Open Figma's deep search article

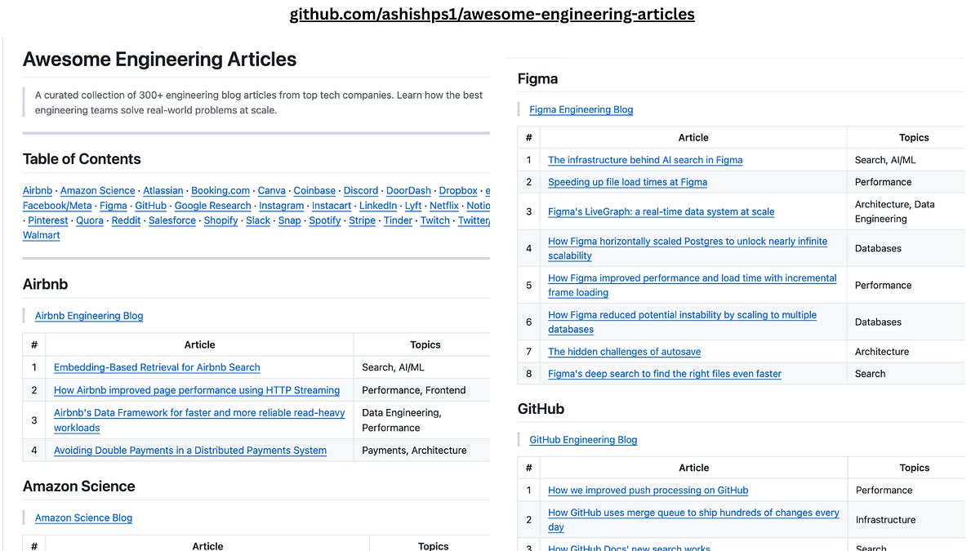tap(665, 374)
